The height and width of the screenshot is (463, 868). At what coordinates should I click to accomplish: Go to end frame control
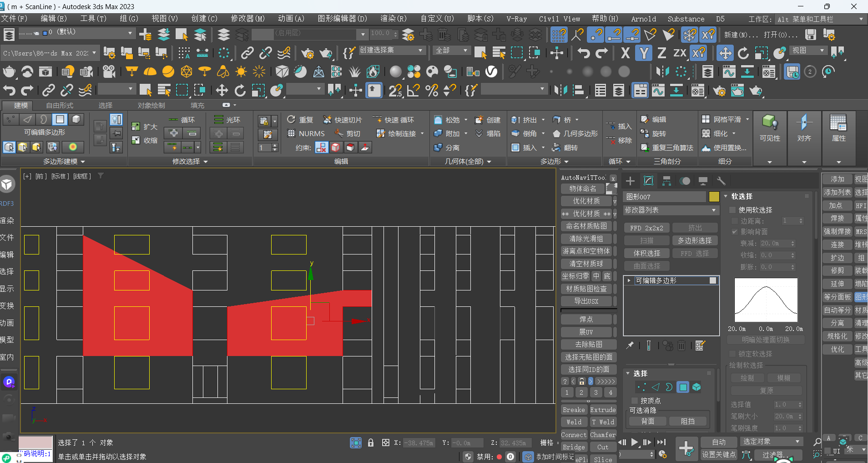[661, 442]
